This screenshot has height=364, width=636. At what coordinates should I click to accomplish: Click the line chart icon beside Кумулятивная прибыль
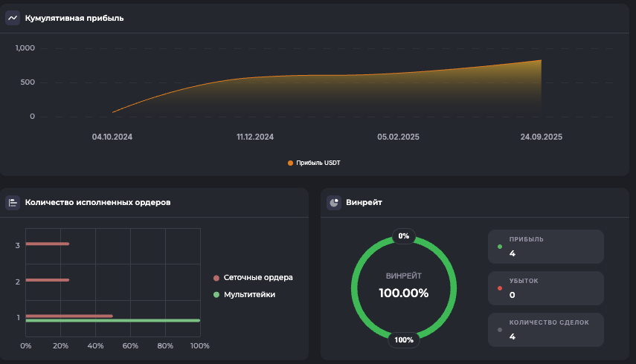pos(13,18)
